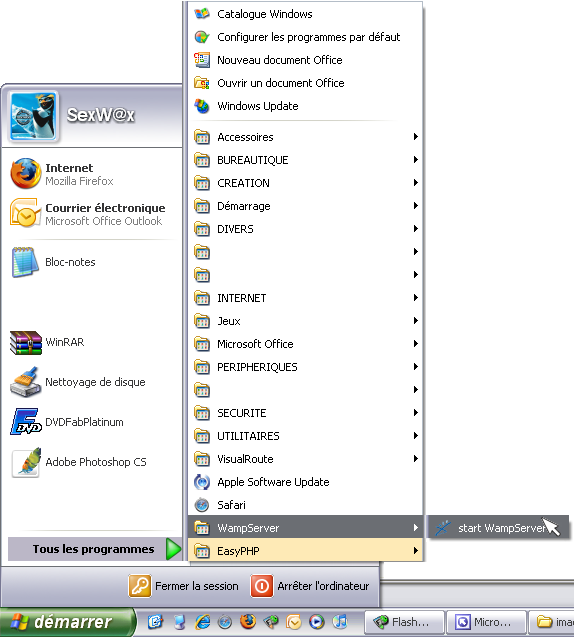
Task: Click the Nettoyage de disque label
Action: [95, 382]
